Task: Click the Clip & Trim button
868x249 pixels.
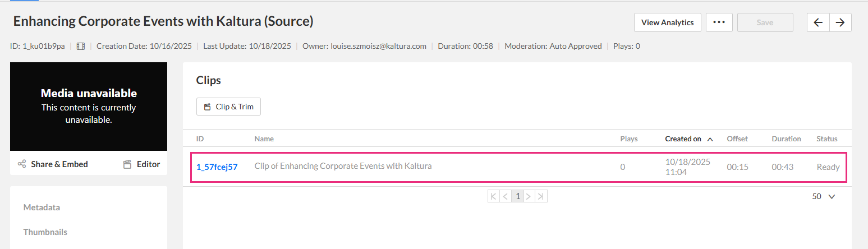Action: 228,107
